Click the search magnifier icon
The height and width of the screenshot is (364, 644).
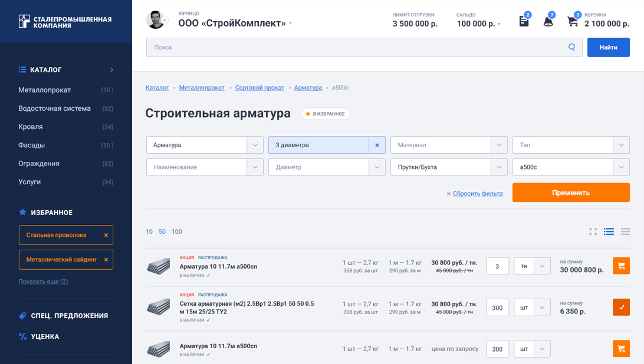point(571,47)
